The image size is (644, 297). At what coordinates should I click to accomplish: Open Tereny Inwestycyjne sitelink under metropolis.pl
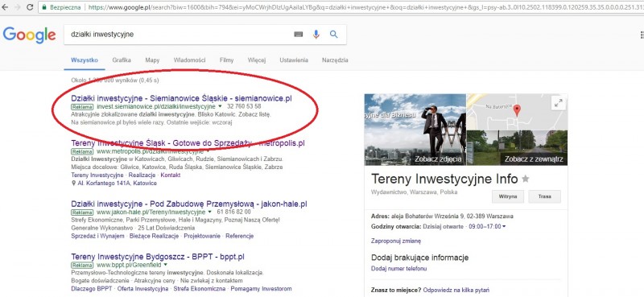pyautogui.click(x=97, y=175)
